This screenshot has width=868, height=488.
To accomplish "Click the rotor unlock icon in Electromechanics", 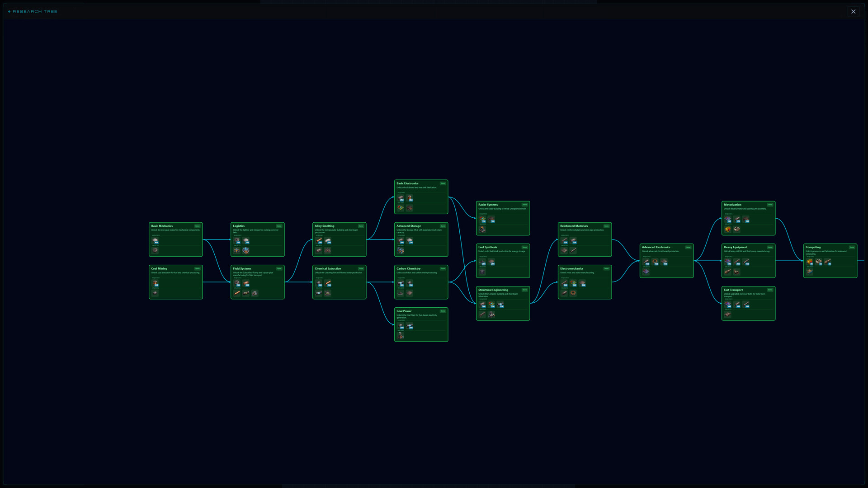I will pos(564,293).
